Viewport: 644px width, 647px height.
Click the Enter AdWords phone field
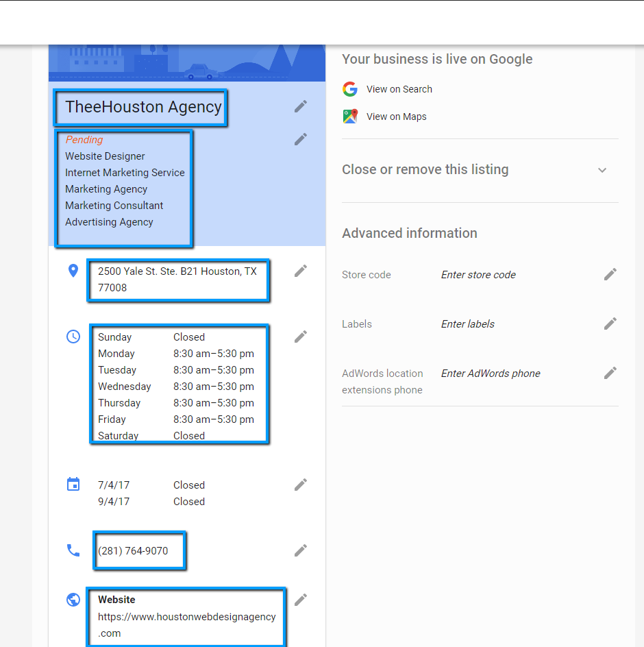491,374
